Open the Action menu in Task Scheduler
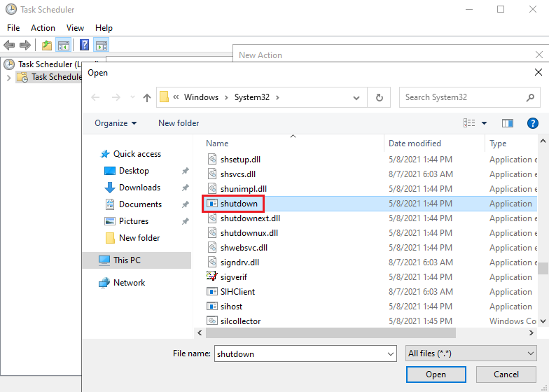This screenshot has width=549, height=392. [x=43, y=28]
